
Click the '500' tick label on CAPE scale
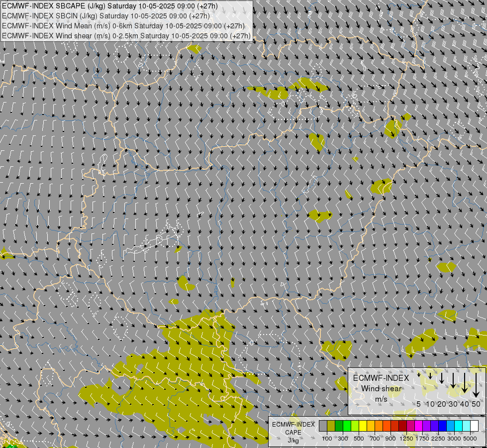(359, 439)
